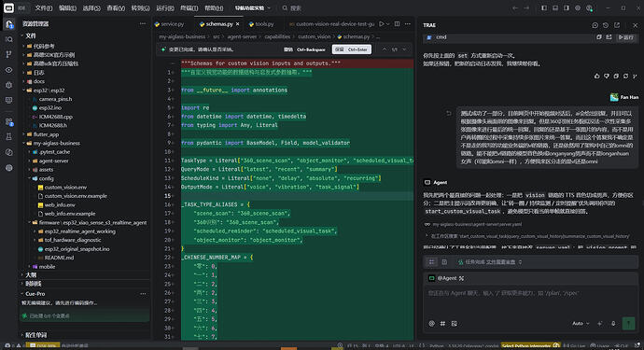
Task: Copy the agent reply via copy icon
Action: tap(616, 76)
